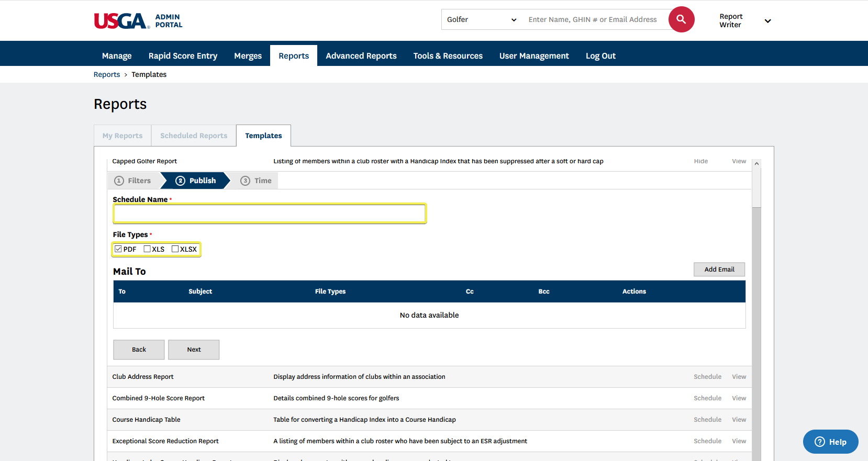Enable the XLS file type checkbox
Screen dimensions: 868x461
click(x=147, y=249)
